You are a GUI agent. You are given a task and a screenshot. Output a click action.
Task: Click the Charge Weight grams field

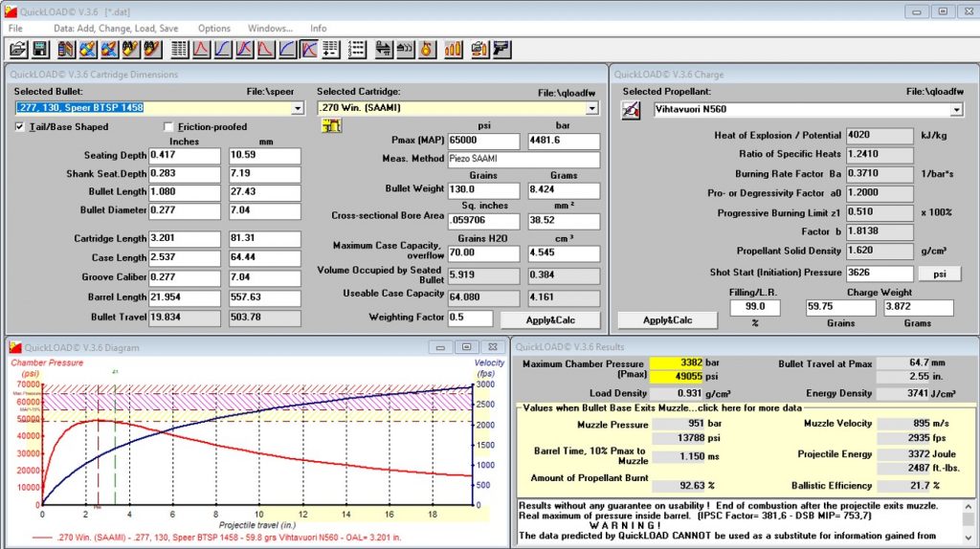tap(918, 307)
